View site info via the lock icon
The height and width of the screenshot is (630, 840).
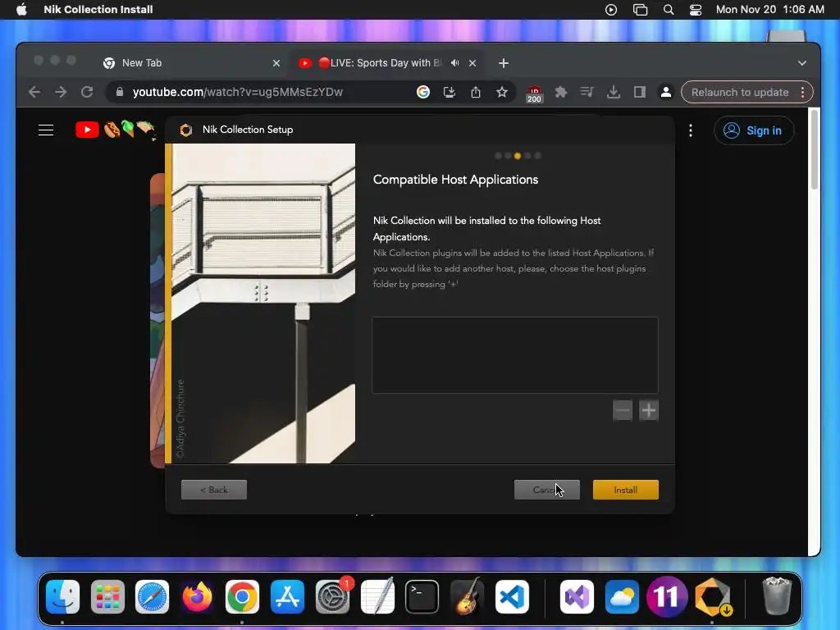pos(120,92)
